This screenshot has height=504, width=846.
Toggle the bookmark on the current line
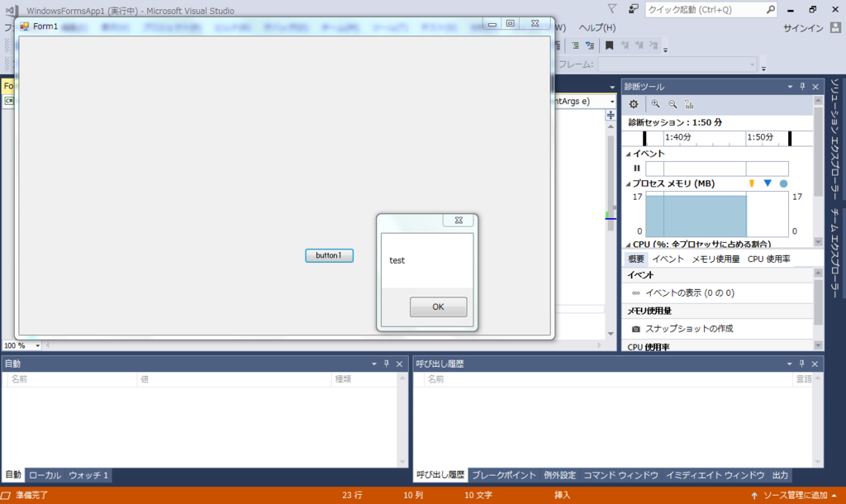pyautogui.click(x=609, y=45)
